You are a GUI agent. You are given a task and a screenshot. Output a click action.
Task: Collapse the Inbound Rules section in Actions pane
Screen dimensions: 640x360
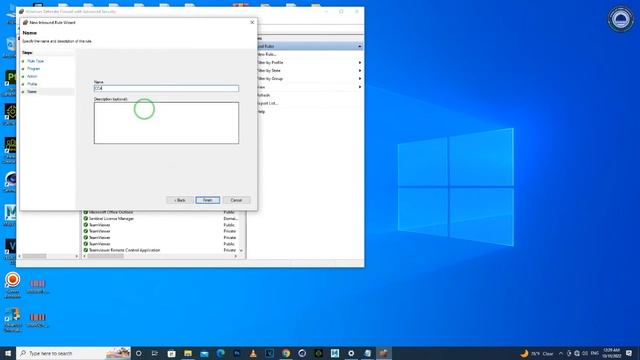click(x=360, y=46)
